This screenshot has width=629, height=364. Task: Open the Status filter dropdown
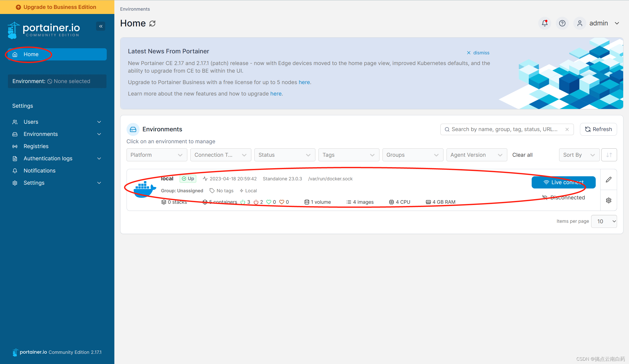point(285,155)
